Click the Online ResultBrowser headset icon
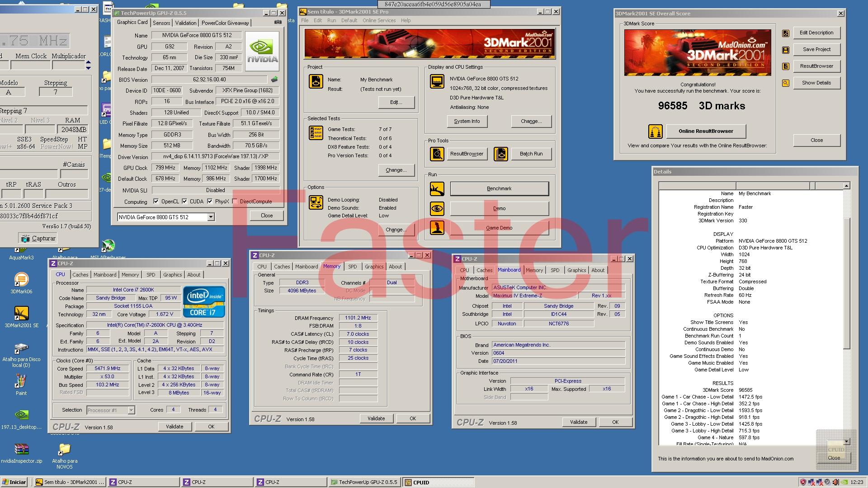Viewport: 868px width, 488px height. pos(655,131)
